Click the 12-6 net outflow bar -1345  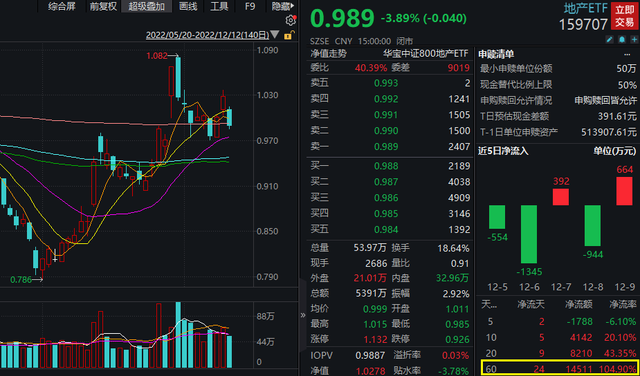pos(529,234)
